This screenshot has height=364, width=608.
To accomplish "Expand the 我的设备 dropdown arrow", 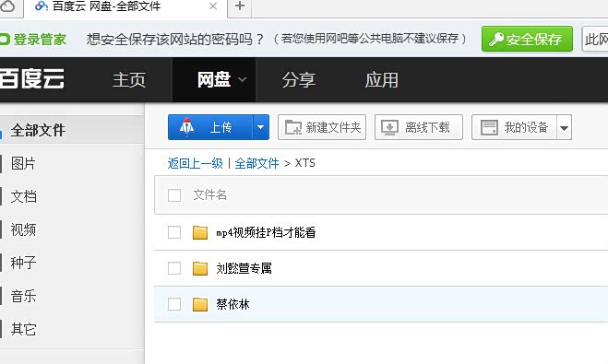I will coord(565,127).
